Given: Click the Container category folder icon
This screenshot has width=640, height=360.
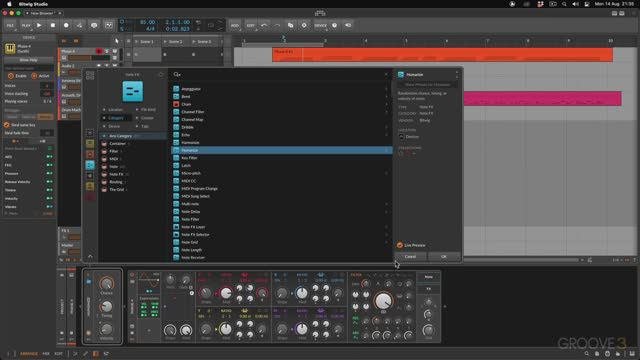Looking at the screenshot, I should pyautogui.click(x=104, y=144).
